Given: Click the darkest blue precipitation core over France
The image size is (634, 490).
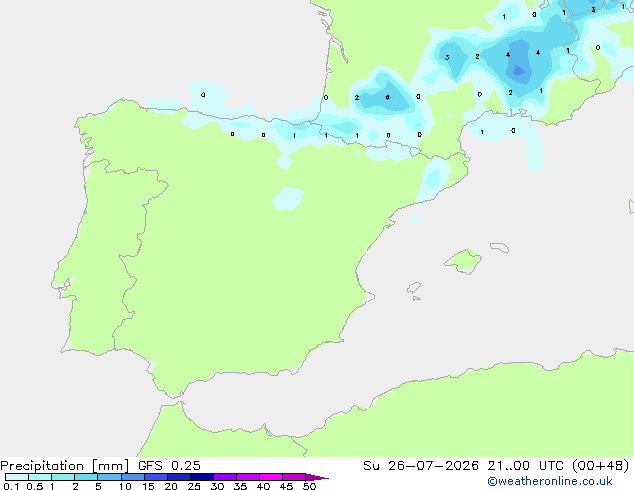Looking at the screenshot, I should (x=518, y=72).
